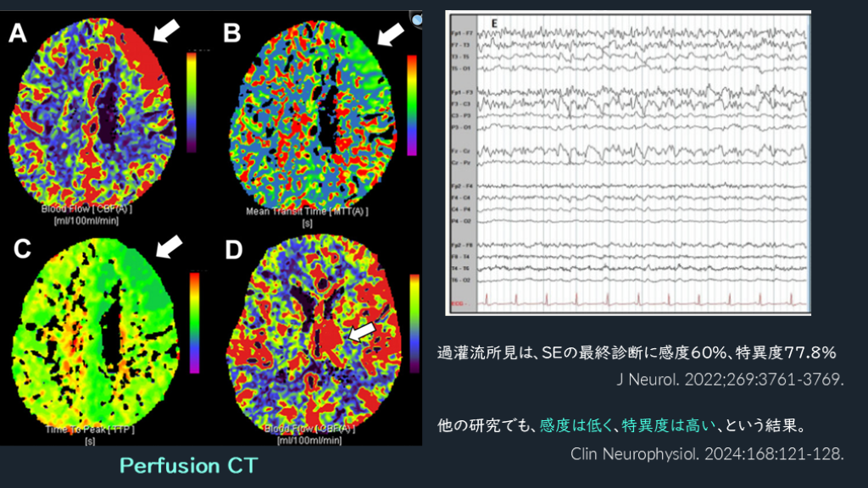The image size is (868, 488).
Task: Click the color scale bar in panel A
Action: click(x=192, y=102)
